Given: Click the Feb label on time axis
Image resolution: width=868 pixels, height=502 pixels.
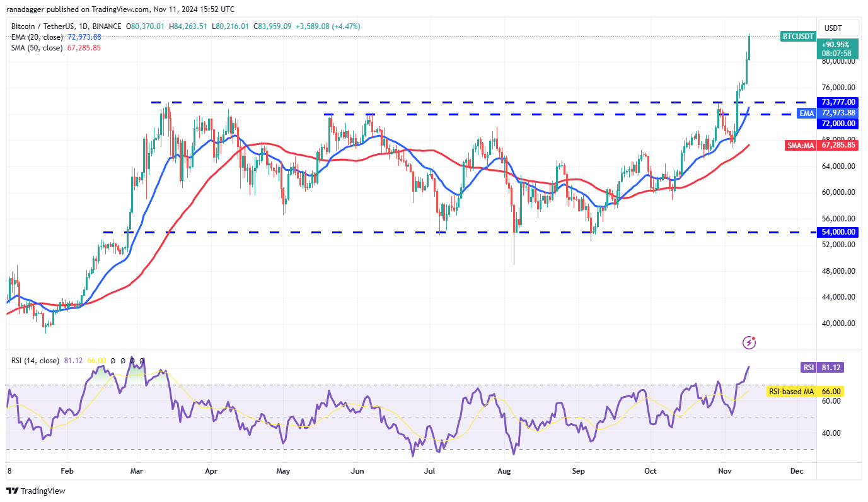Looking at the screenshot, I should coord(67,471).
